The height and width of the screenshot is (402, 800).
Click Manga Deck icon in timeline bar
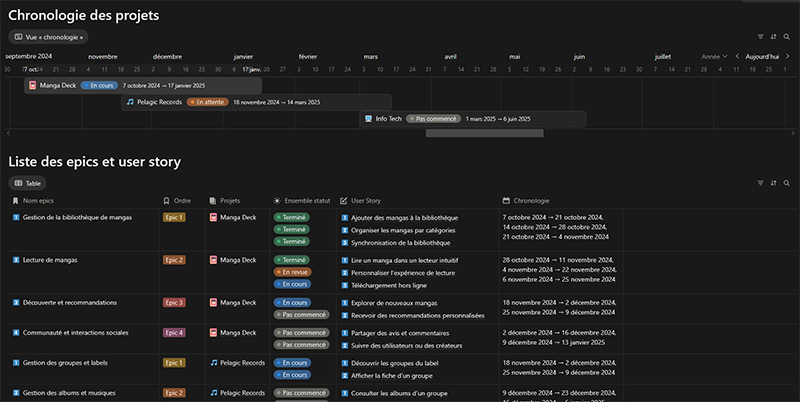tap(33, 86)
